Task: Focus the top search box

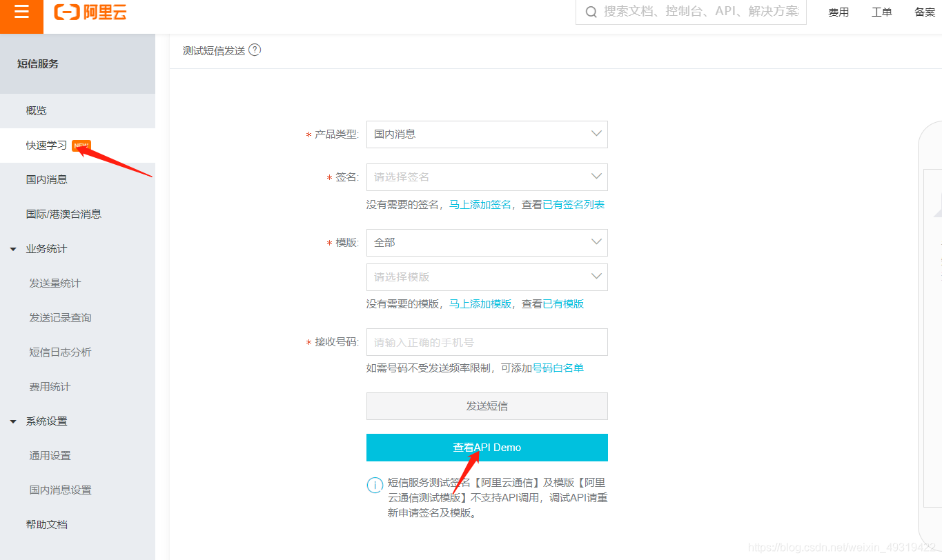Action: point(691,12)
